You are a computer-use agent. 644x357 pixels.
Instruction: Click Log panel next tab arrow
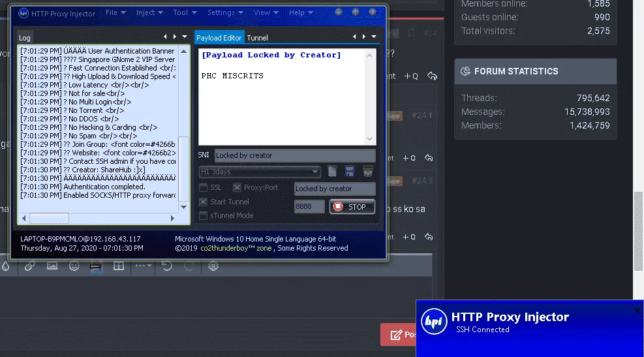tap(175, 37)
